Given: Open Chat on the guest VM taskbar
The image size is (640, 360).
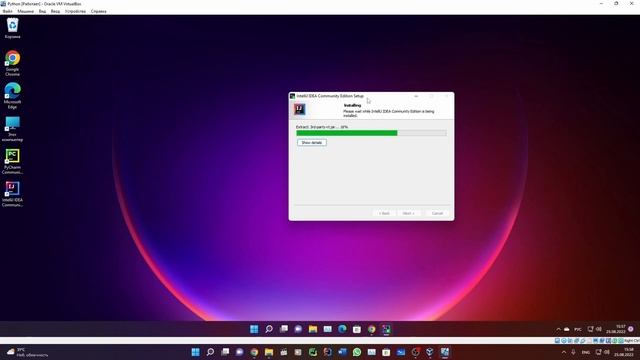Looking at the screenshot, I should [x=298, y=329].
